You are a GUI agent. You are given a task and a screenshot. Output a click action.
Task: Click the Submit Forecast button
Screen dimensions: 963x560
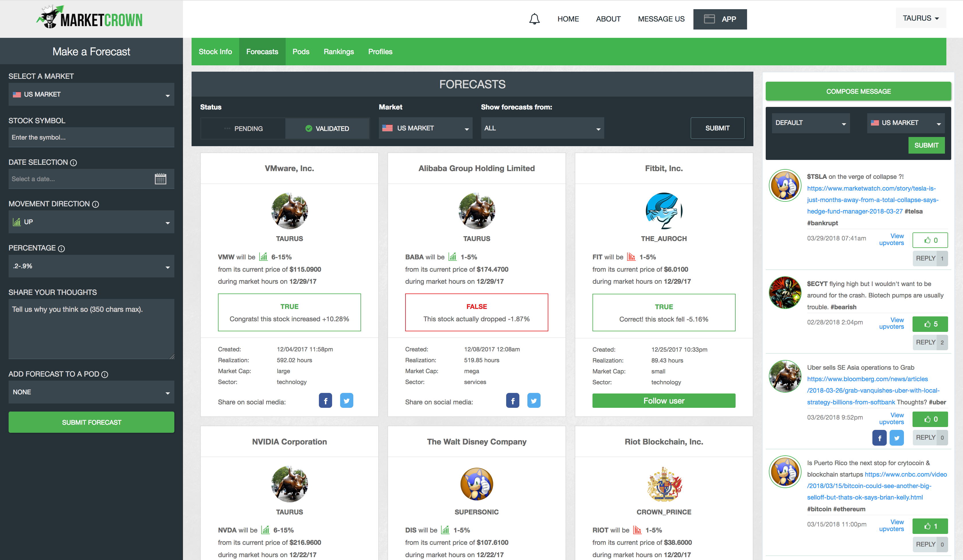(x=91, y=422)
